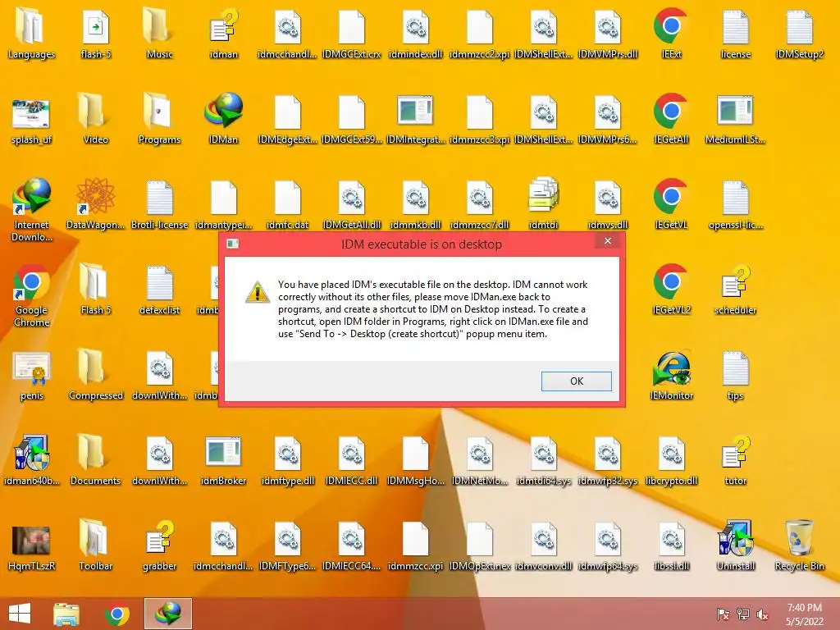Select the Flash 5 folder icon

(x=95, y=282)
